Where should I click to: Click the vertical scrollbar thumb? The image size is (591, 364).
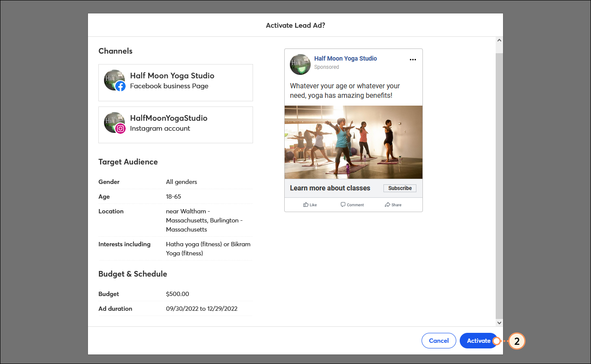pyautogui.click(x=499, y=186)
